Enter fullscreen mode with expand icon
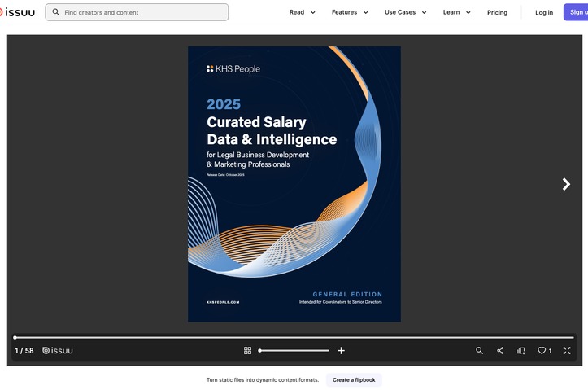Screen dimensions: 588x390 (x=567, y=351)
